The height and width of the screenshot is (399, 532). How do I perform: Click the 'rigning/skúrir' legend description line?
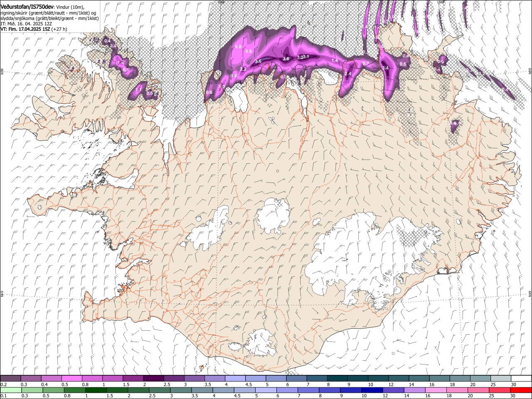(x=49, y=13)
